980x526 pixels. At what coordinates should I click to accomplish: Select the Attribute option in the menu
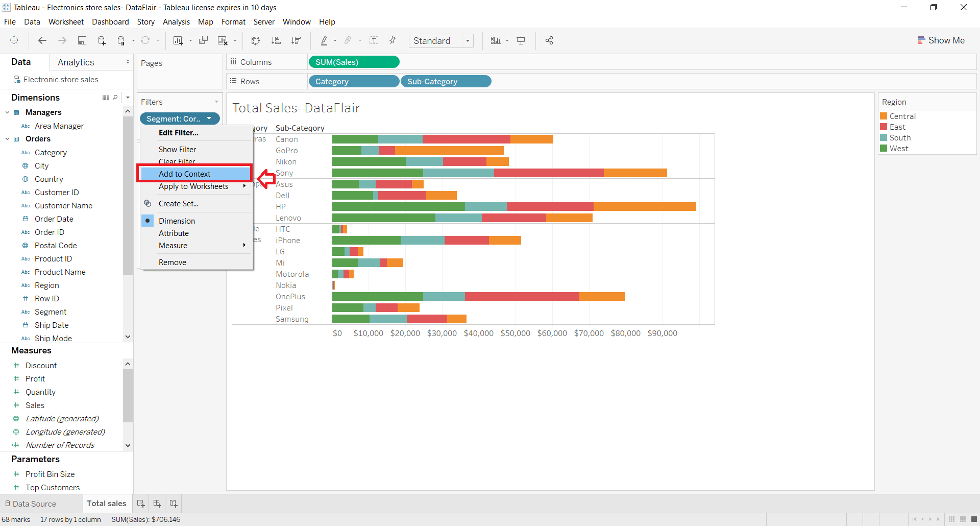pos(174,233)
